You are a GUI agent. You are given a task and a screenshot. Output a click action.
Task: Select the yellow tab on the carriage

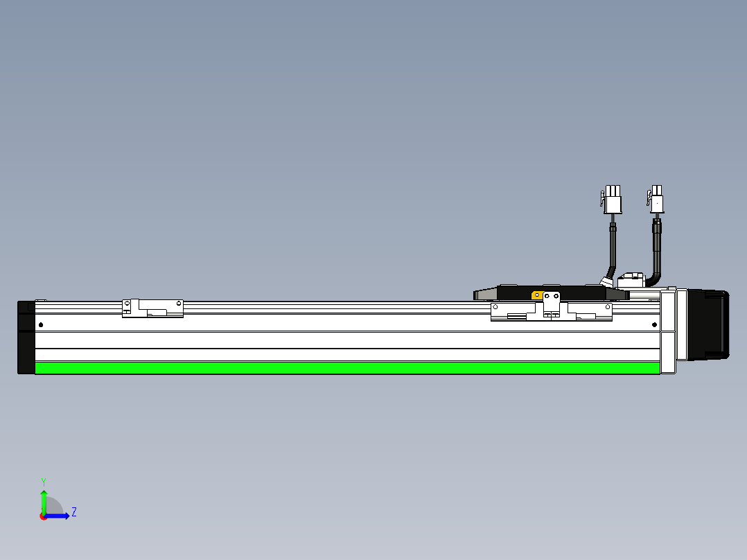538,295
